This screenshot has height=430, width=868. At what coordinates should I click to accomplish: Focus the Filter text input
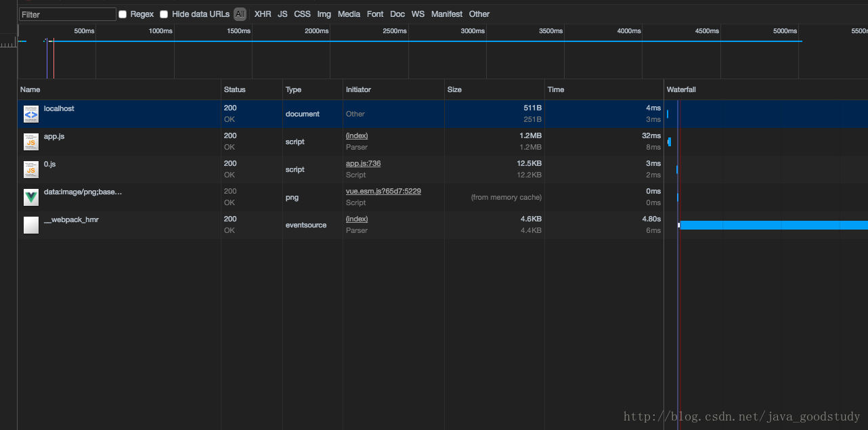pos(68,14)
